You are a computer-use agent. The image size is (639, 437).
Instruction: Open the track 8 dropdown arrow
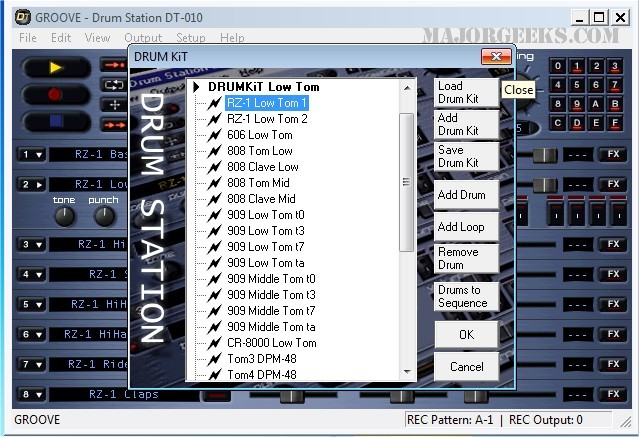(x=39, y=395)
